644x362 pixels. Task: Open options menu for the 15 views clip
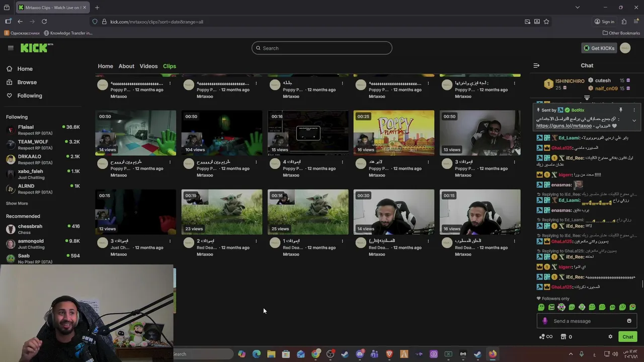tap(342, 162)
